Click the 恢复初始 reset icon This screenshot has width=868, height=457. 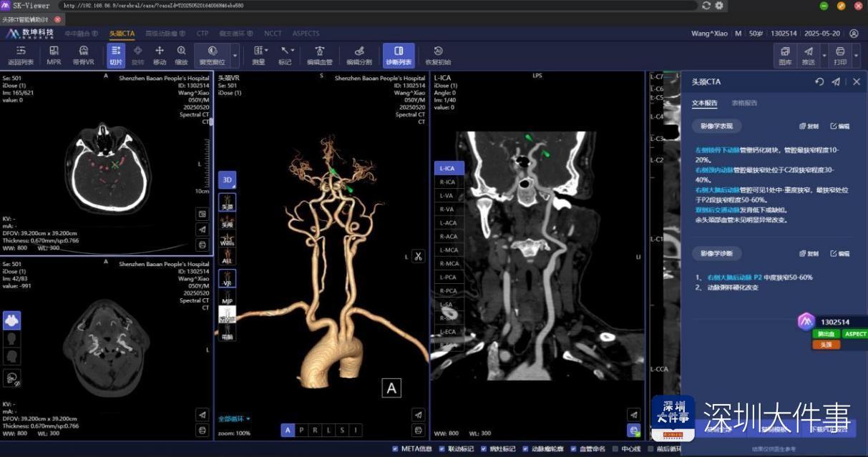[438, 55]
